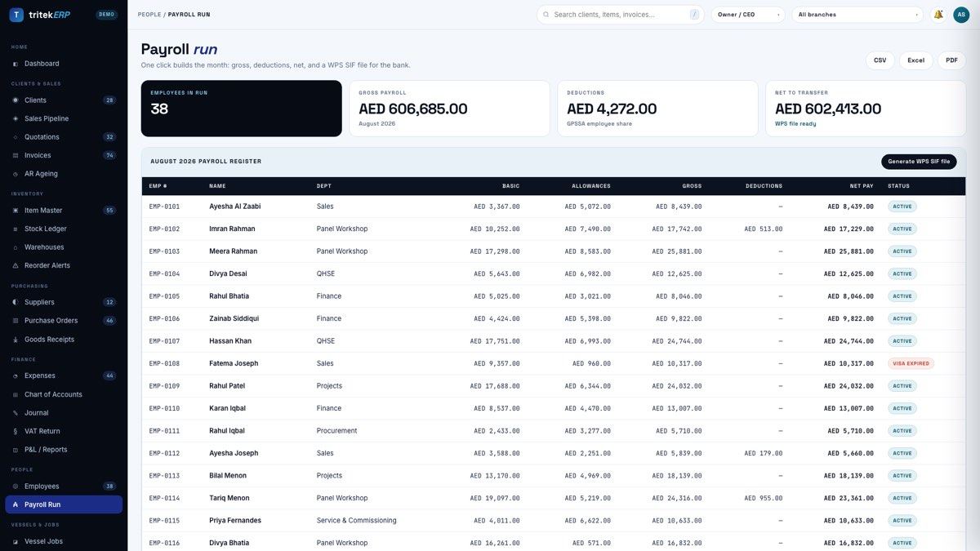Click the VISA EXPIRED status for Fatema Joseph
This screenshot has height=551, width=980.
click(911, 363)
